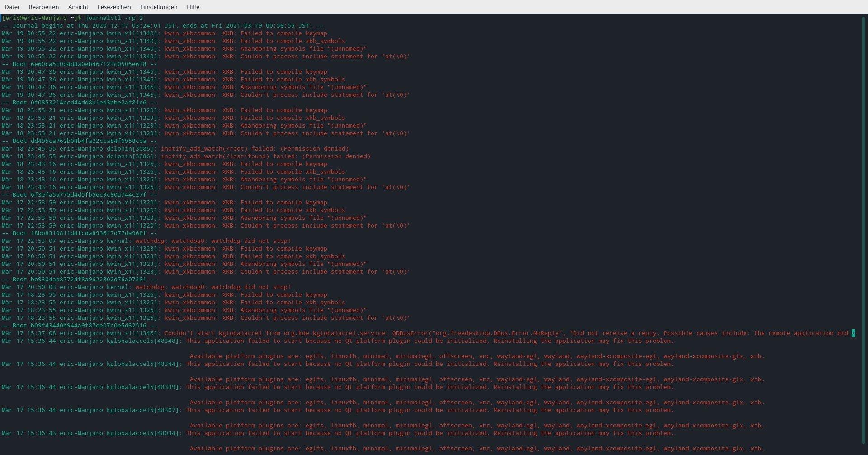This screenshot has height=455, width=868.
Task: Click 00:47:36 'Couldn't process include statement' line
Action: pyautogui.click(x=206, y=95)
